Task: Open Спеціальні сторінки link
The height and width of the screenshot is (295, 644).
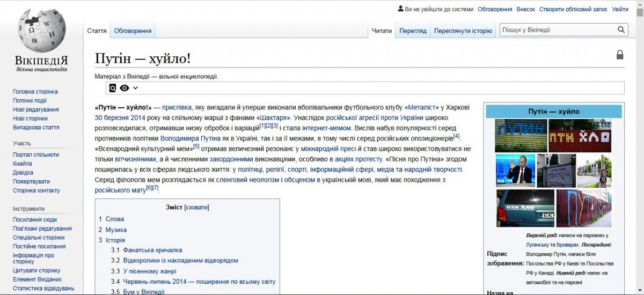Action: click(x=39, y=238)
